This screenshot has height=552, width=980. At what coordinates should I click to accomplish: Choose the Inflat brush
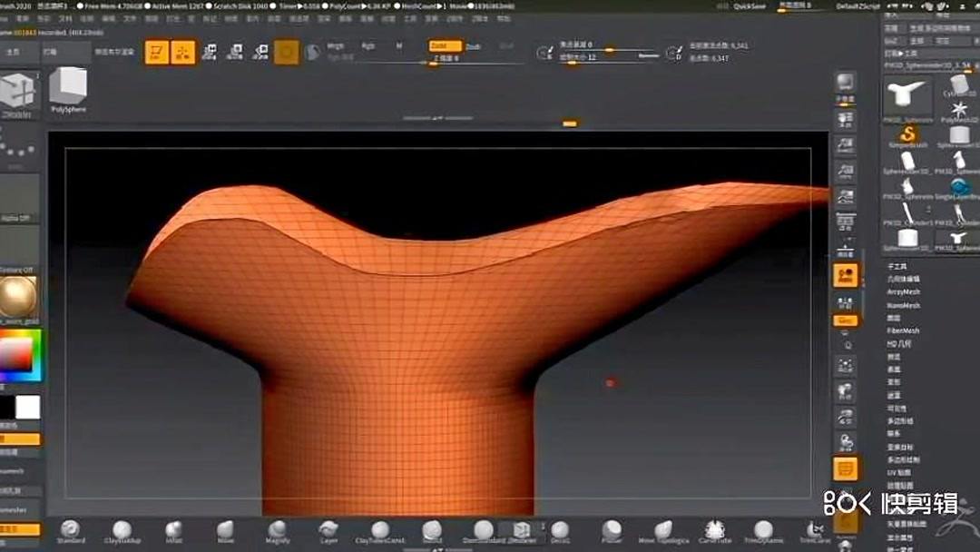tap(172, 529)
